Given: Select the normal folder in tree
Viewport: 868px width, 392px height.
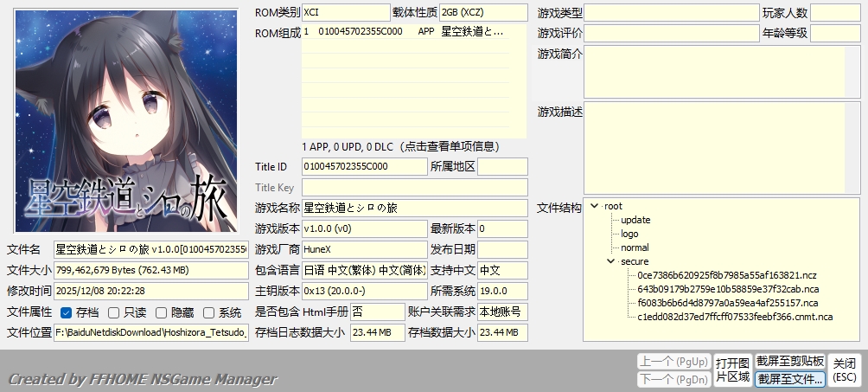Looking at the screenshot, I should pos(635,247).
